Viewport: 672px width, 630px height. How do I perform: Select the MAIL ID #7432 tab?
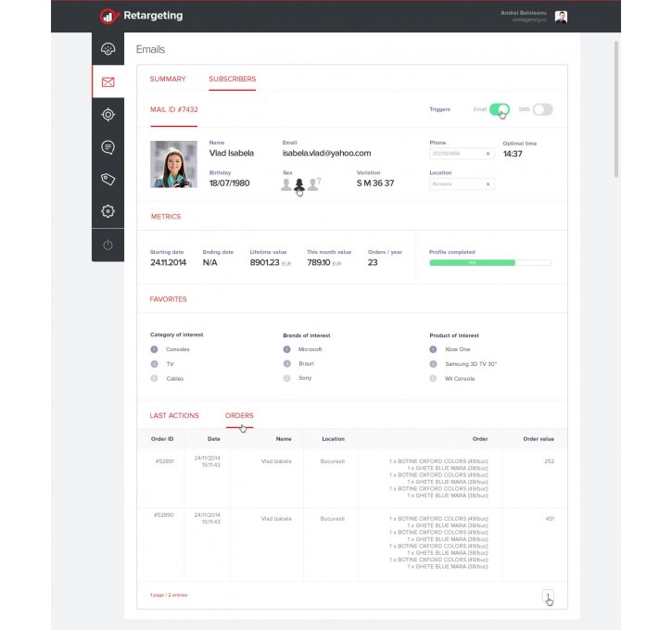(174, 109)
